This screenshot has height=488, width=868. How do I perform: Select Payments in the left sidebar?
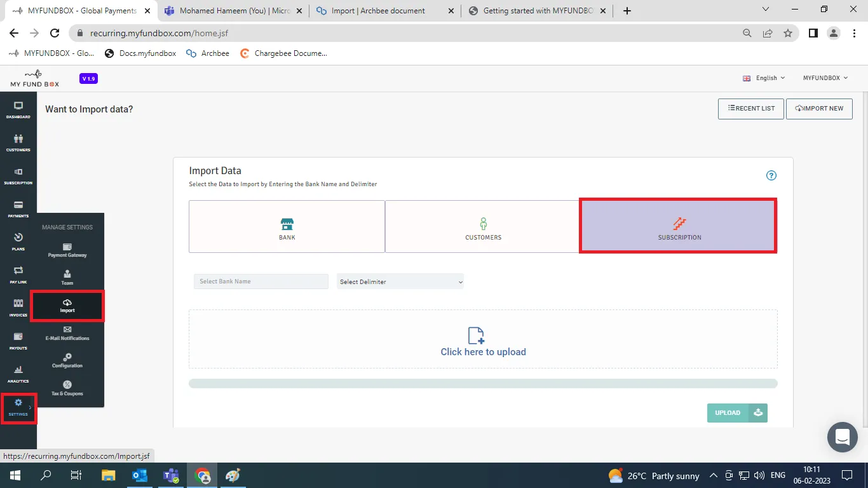18,209
